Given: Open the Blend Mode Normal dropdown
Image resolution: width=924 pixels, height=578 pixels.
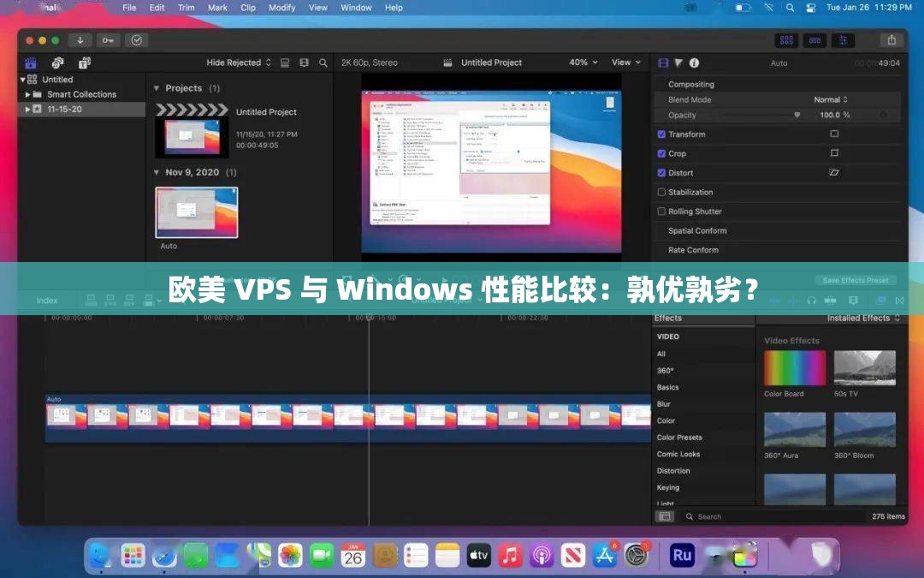Looking at the screenshot, I should coord(830,99).
